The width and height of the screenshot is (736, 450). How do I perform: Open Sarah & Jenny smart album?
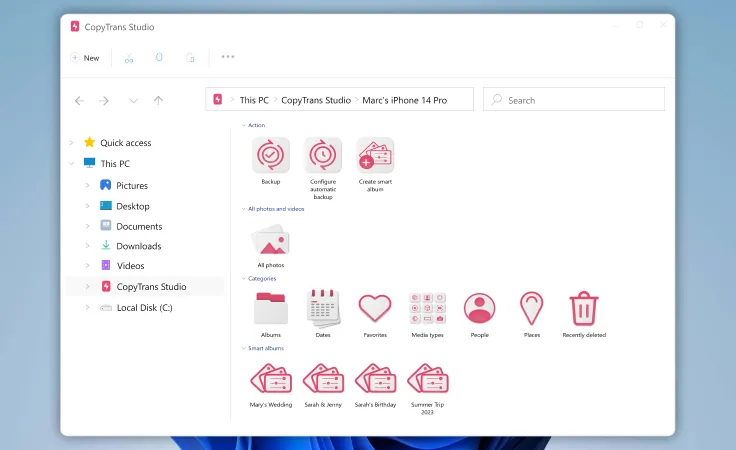click(323, 378)
